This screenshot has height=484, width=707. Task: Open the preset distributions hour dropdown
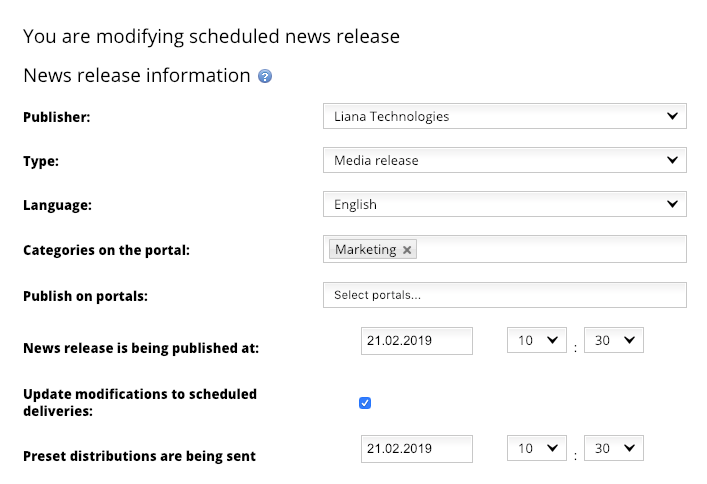(537, 448)
